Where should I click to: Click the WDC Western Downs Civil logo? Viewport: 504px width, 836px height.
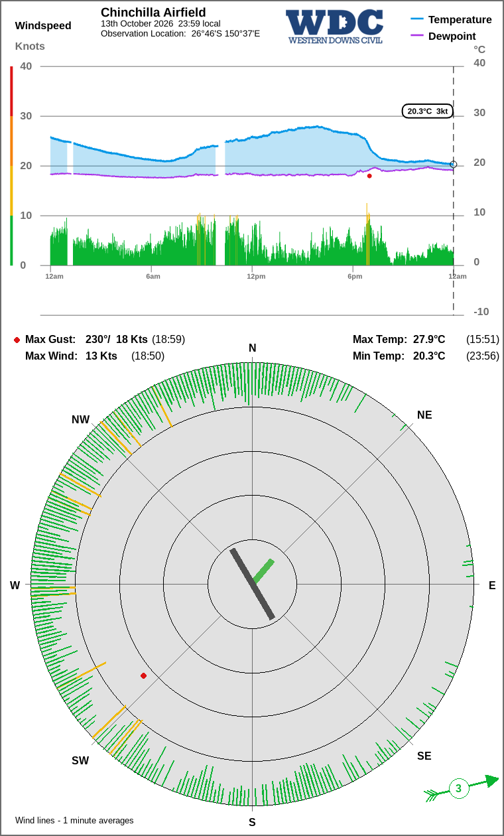click(334, 27)
